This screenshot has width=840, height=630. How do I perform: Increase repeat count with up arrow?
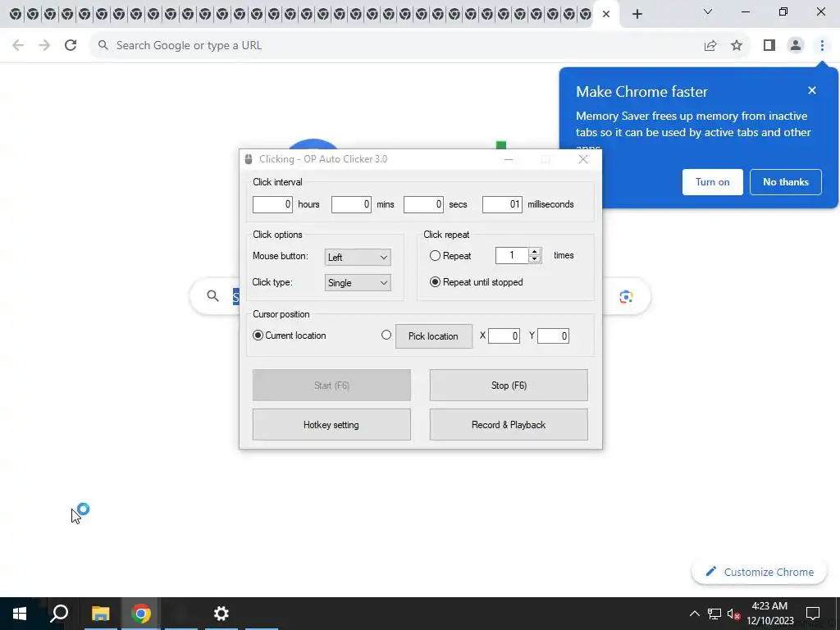coord(535,252)
